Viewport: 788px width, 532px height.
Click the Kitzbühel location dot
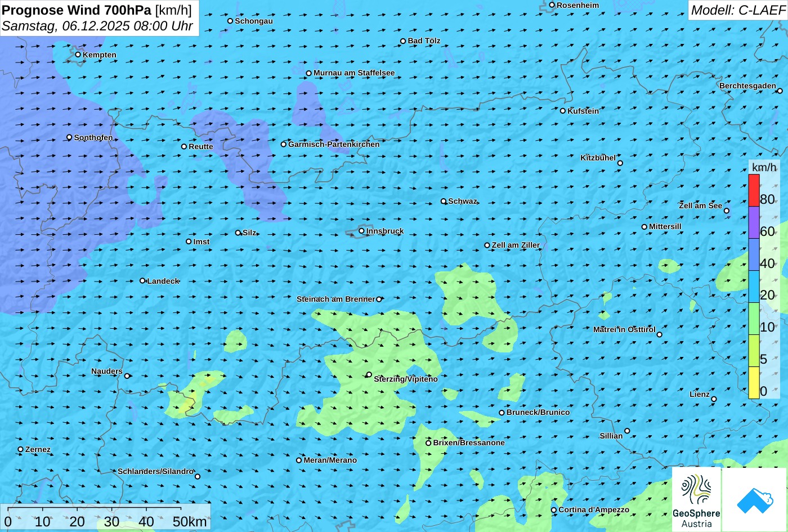click(x=620, y=163)
